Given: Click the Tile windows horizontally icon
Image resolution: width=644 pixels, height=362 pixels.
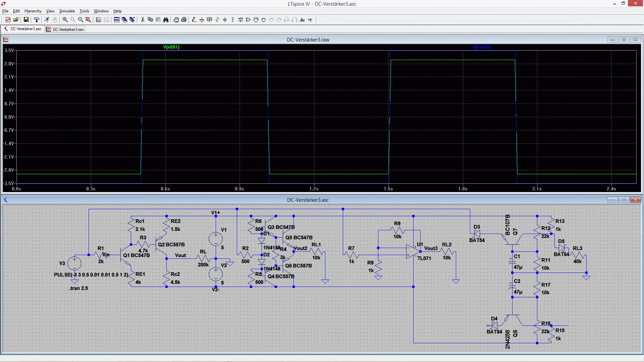Looking at the screenshot, I should click(x=117, y=20).
